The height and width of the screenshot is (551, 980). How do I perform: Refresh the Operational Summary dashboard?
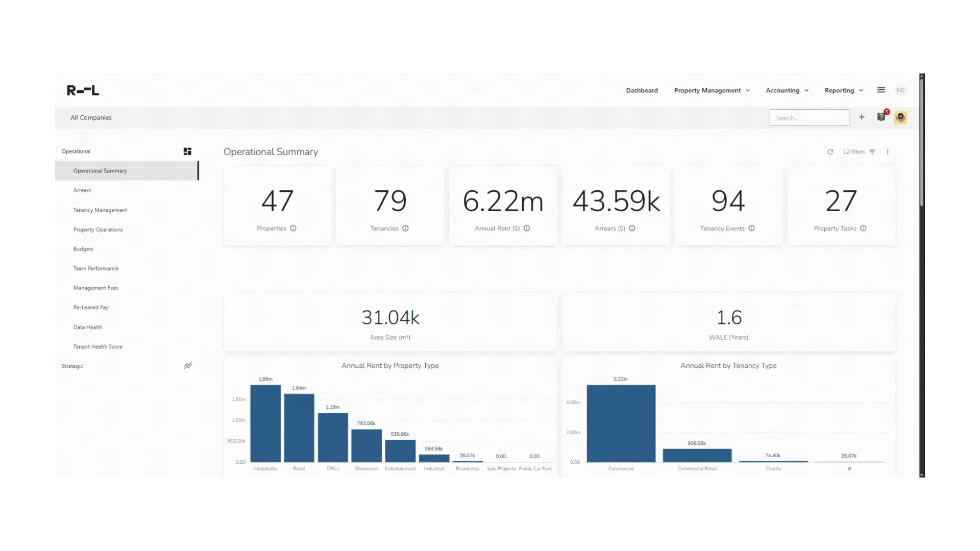pos(830,152)
